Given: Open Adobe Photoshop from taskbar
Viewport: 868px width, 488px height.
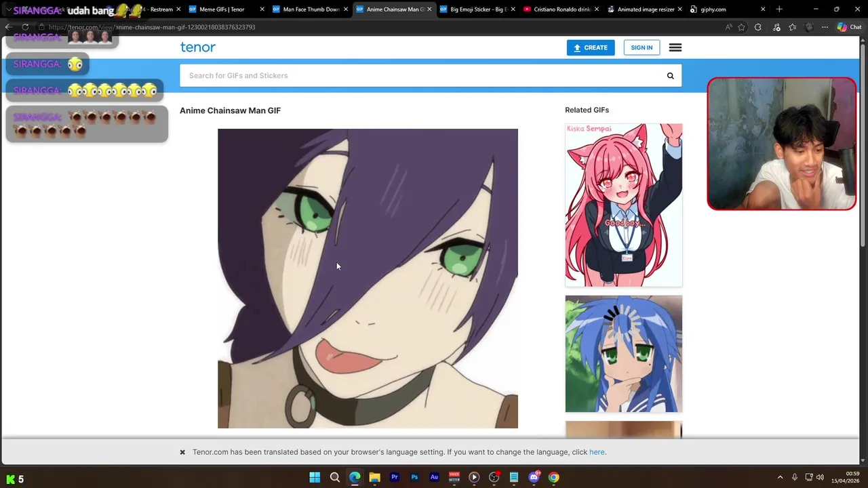Looking at the screenshot, I should (414, 477).
